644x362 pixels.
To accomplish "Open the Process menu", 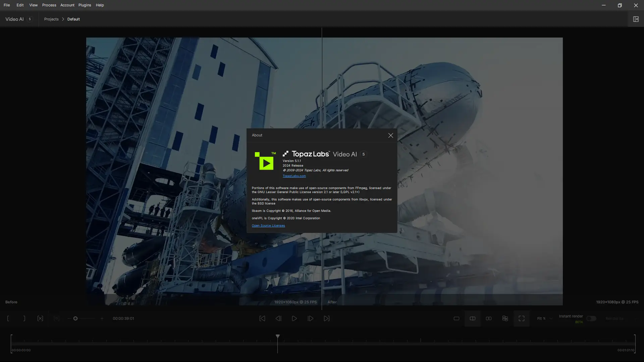I will pos(49,5).
